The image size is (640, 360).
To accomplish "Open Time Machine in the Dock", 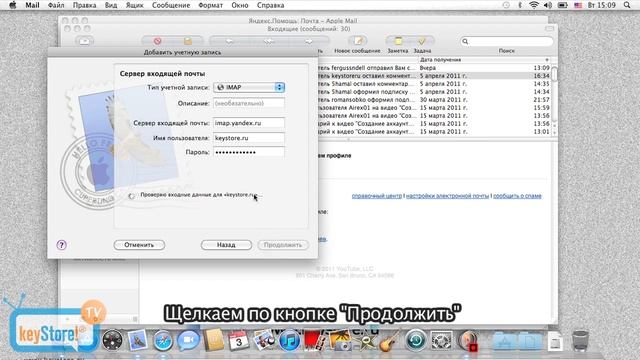I will pyautogui.click(x=416, y=340).
